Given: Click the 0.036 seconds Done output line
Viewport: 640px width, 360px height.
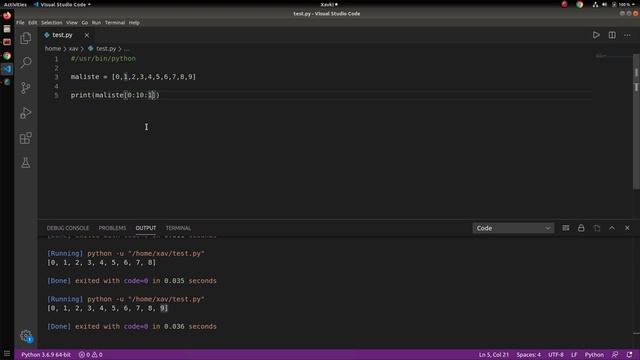Looking at the screenshot, I should (132, 327).
